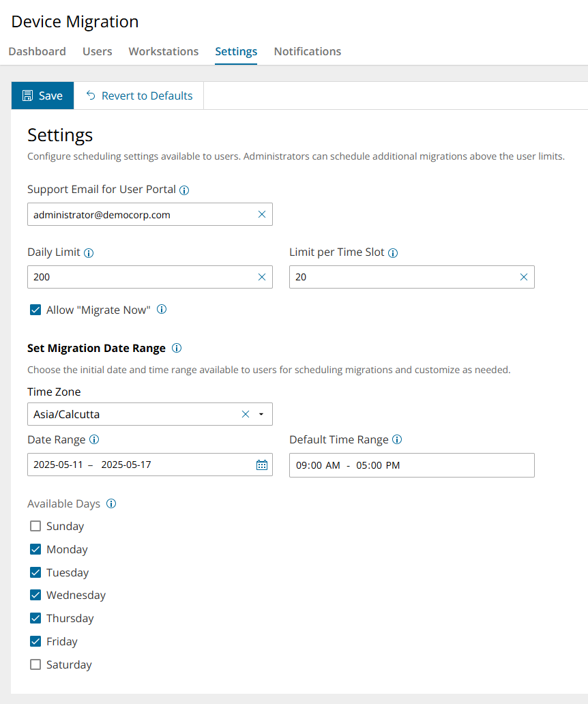Screen dimensions: 588x704
Task: Clear the support email field with X
Action: pyautogui.click(x=262, y=214)
